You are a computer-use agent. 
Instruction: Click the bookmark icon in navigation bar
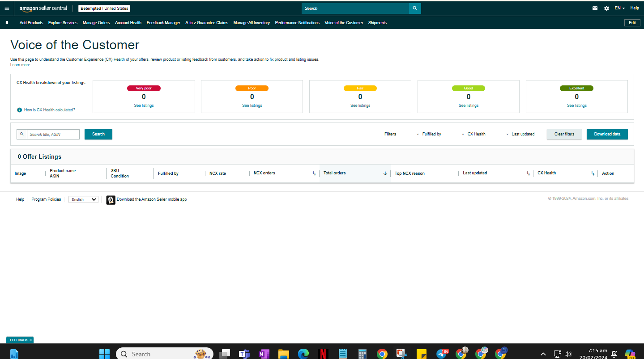7,22
